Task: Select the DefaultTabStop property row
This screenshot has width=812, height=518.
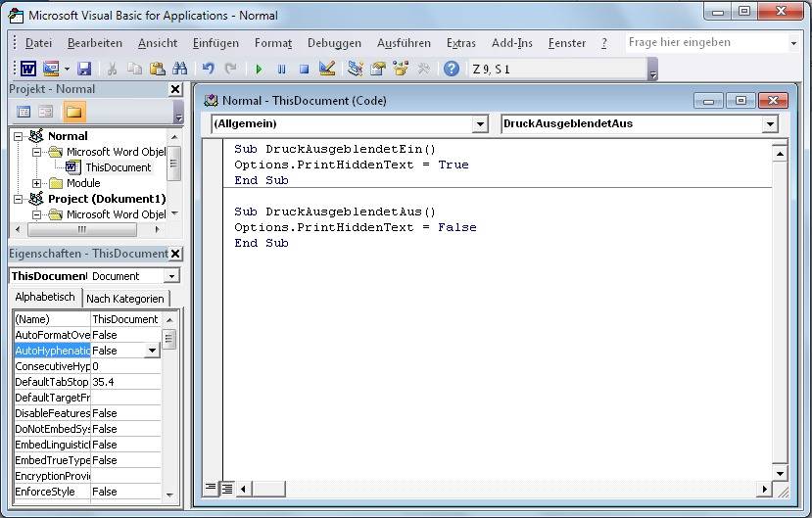Action: click(87, 382)
